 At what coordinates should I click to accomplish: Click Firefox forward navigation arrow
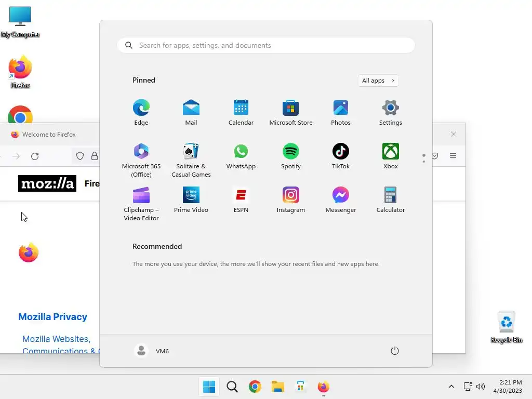(x=16, y=156)
